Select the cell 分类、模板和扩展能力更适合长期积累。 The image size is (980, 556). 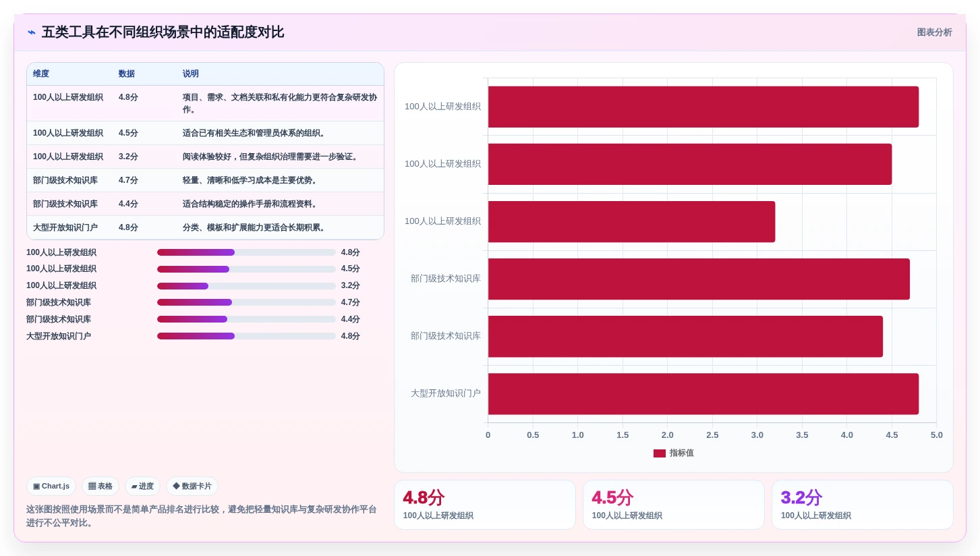coord(280,227)
